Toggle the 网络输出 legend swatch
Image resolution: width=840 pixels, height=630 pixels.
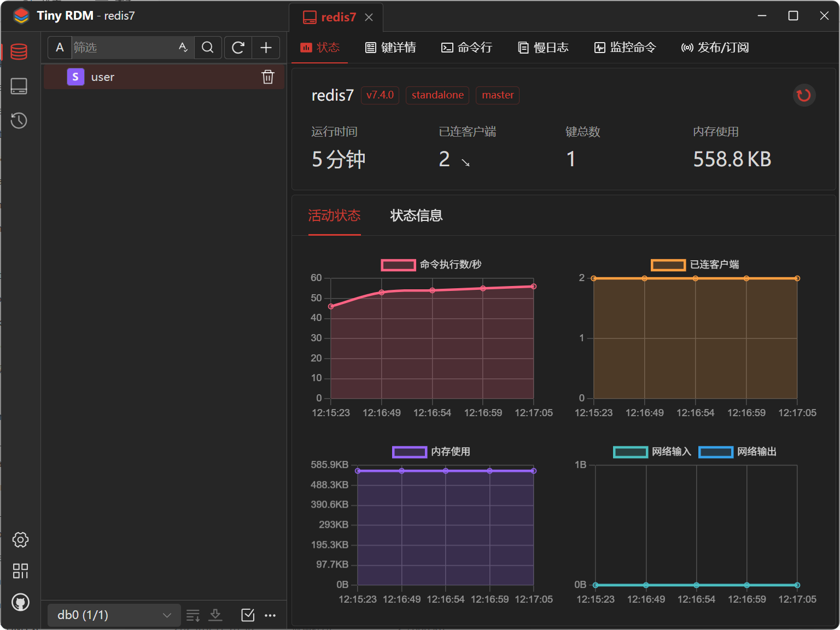click(716, 452)
